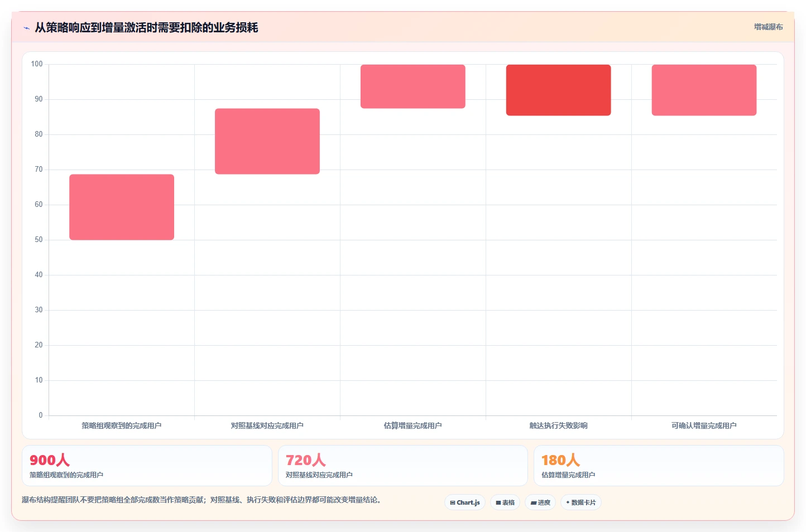
Task: Click the 策略组观察到的完成用户 waterfall bar
Action: point(122,207)
